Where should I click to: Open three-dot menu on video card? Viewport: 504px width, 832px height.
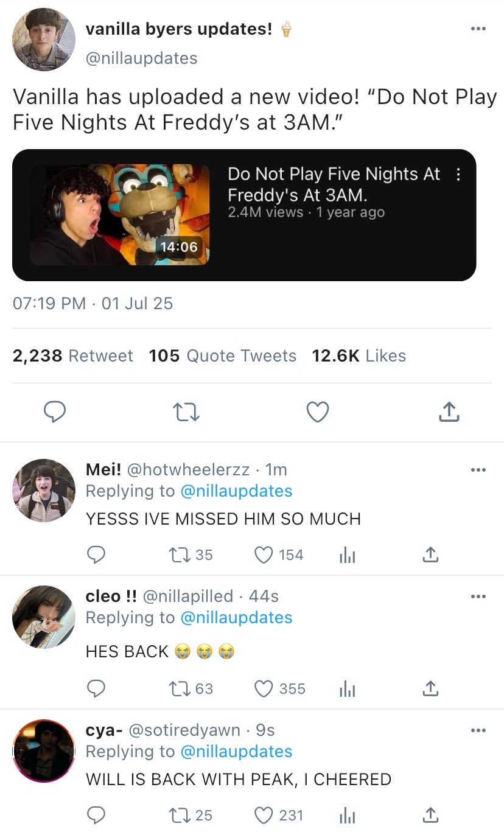(x=458, y=175)
